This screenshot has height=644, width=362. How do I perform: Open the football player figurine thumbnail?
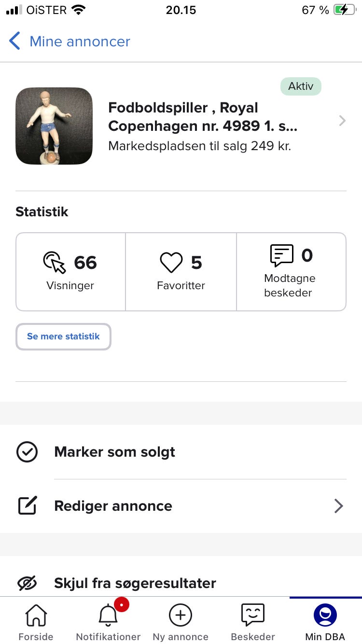pos(54,126)
